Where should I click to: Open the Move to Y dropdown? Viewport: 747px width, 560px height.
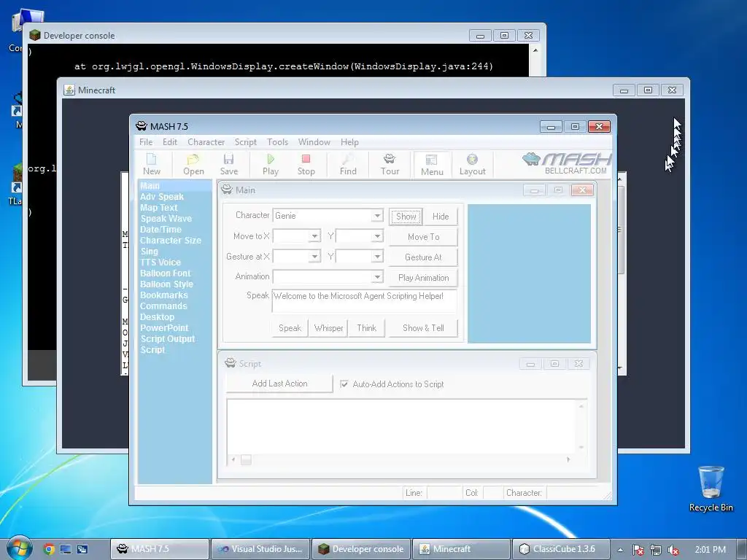coord(377,236)
